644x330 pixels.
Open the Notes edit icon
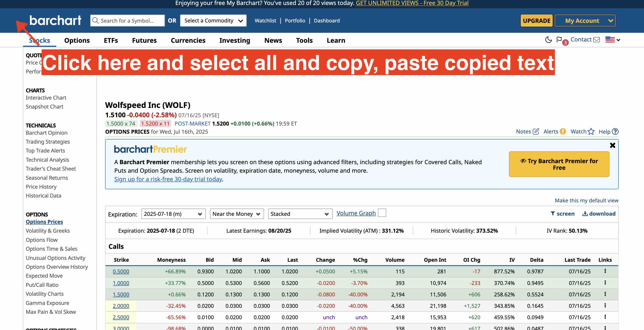point(536,131)
